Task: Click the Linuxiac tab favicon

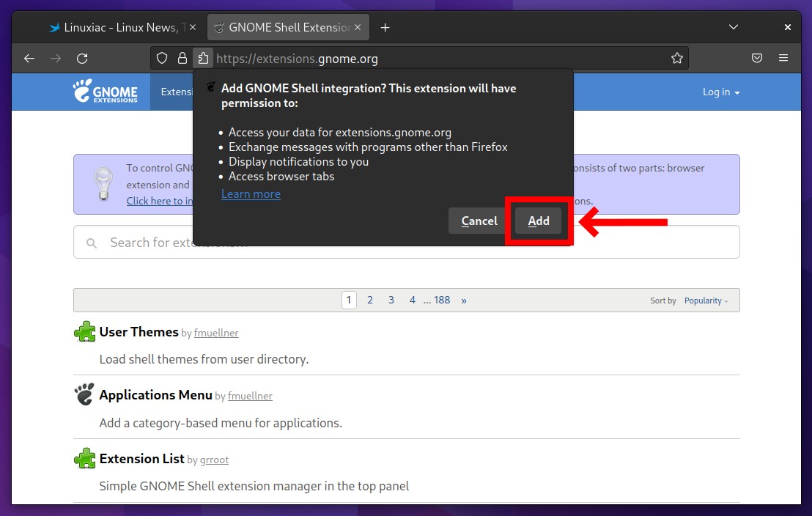Action: (x=54, y=27)
